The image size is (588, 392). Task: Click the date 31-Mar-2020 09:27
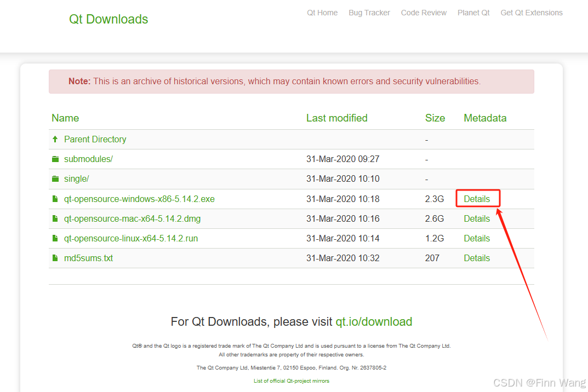coord(342,159)
